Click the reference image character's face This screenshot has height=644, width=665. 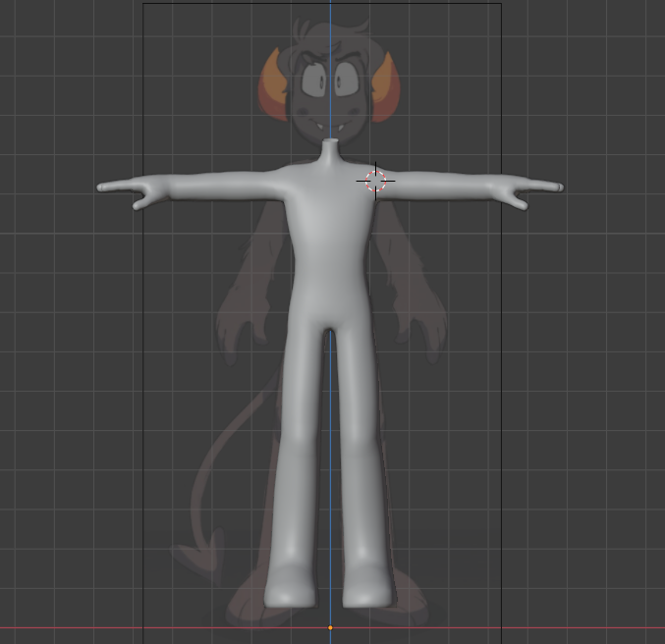click(x=330, y=95)
